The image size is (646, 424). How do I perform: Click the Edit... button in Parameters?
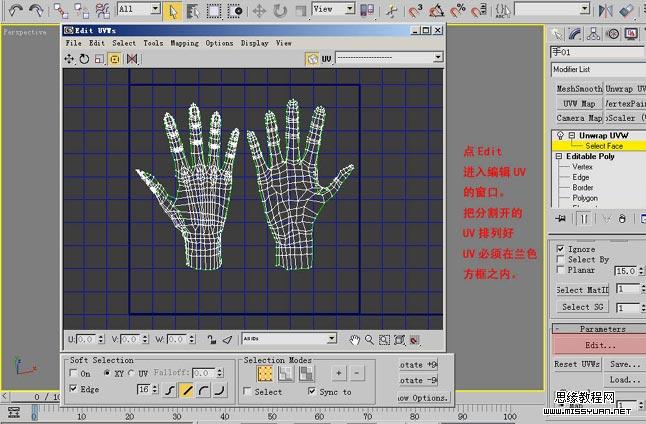click(x=599, y=345)
